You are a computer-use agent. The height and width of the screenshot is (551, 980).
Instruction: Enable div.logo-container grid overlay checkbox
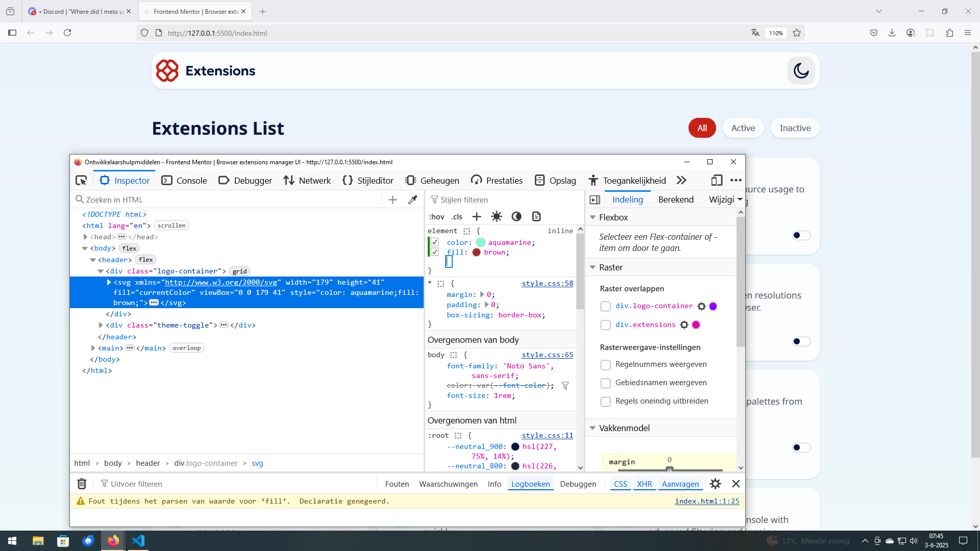pos(605,306)
